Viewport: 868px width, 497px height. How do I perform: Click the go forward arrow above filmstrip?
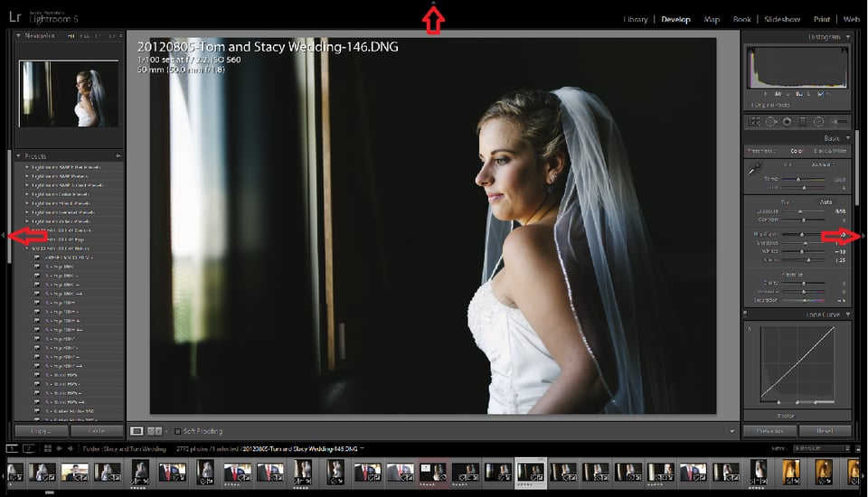pyautogui.click(x=70, y=449)
